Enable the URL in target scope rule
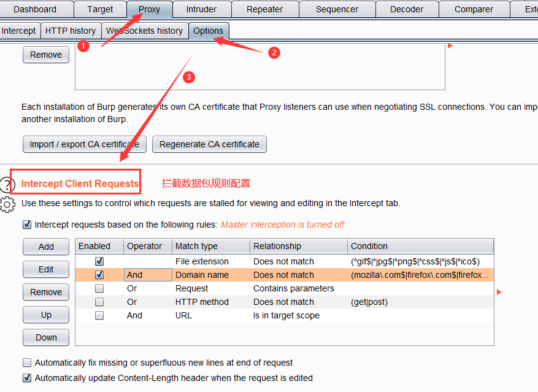 click(99, 315)
